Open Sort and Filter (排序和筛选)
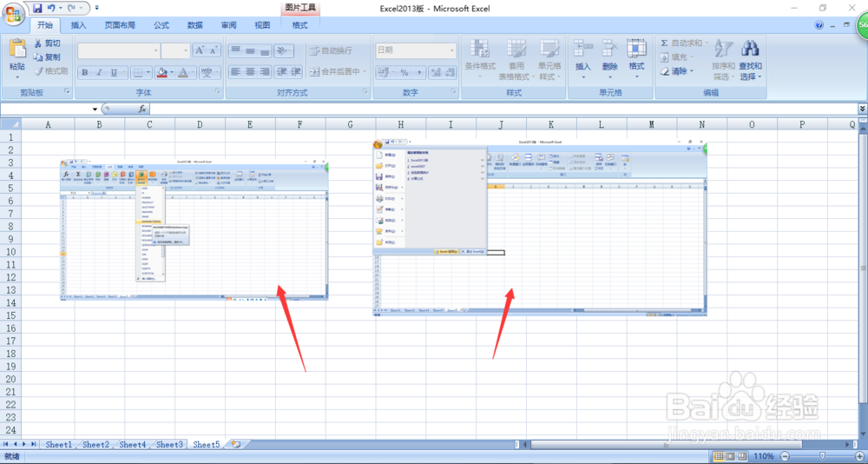The width and height of the screenshot is (868, 464). point(724,60)
